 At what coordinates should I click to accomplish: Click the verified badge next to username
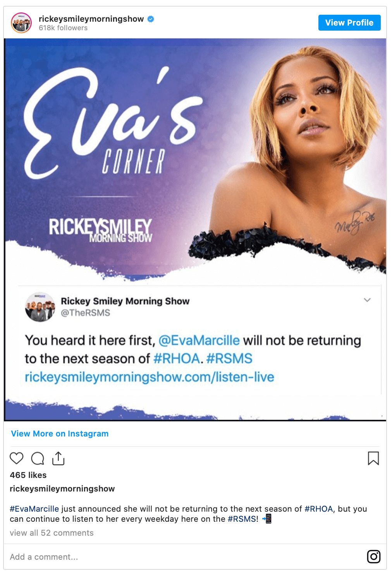pyautogui.click(x=151, y=19)
